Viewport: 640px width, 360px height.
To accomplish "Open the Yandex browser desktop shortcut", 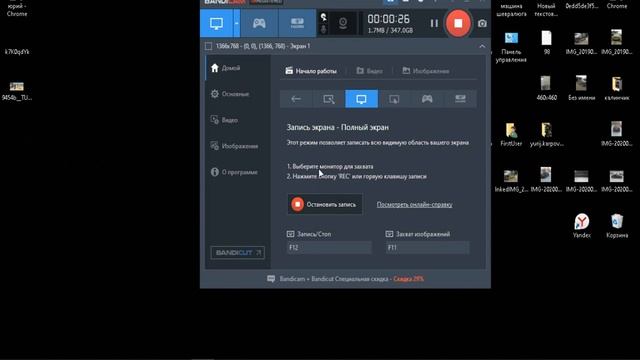I will pos(582,226).
